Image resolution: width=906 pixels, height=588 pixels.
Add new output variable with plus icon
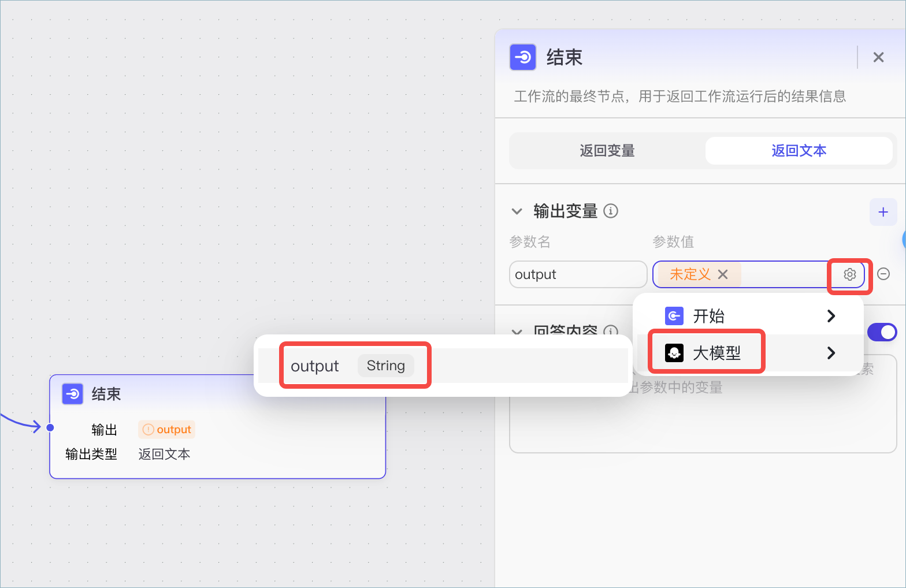883,212
